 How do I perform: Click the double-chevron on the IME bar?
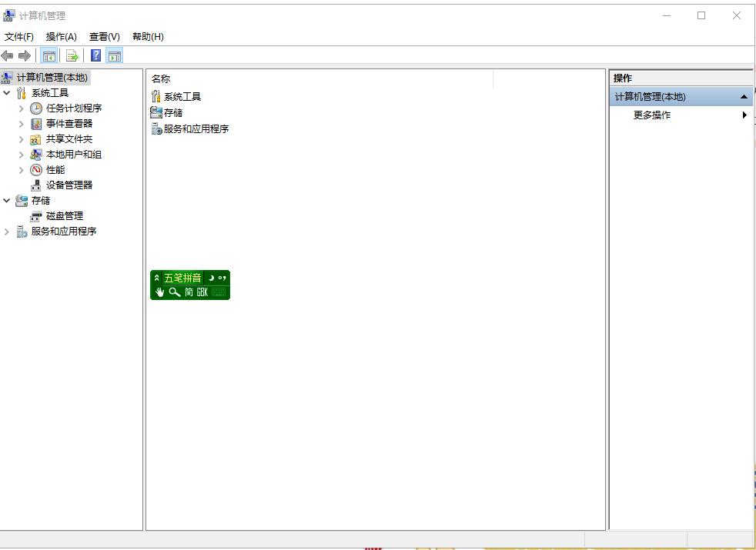pos(156,278)
